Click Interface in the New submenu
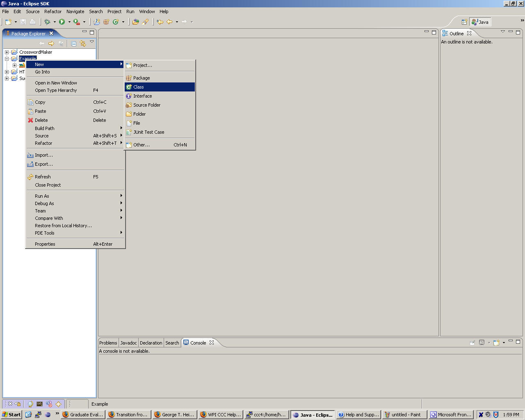Viewport: 525px width, 420px height. pos(160,96)
